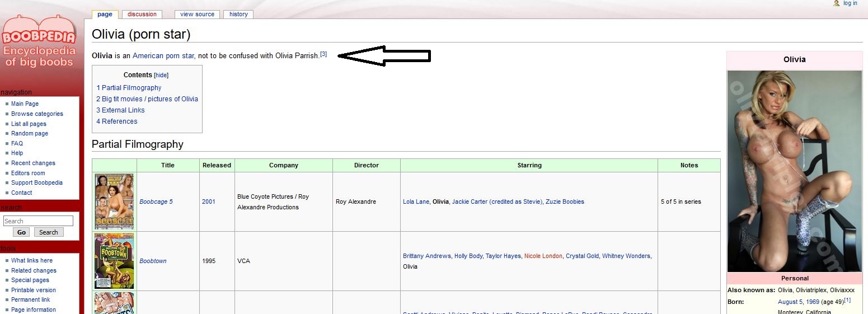Select the VCA company cell

pos(284,261)
